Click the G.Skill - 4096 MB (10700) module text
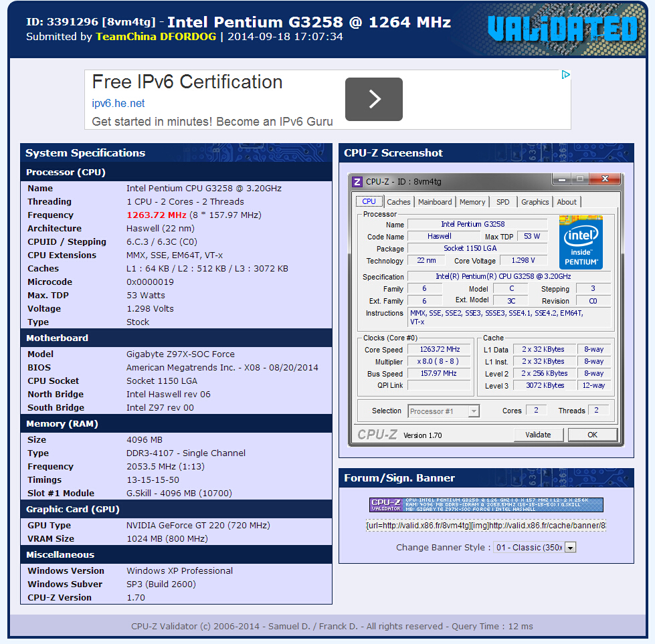655x644 pixels. (x=179, y=494)
